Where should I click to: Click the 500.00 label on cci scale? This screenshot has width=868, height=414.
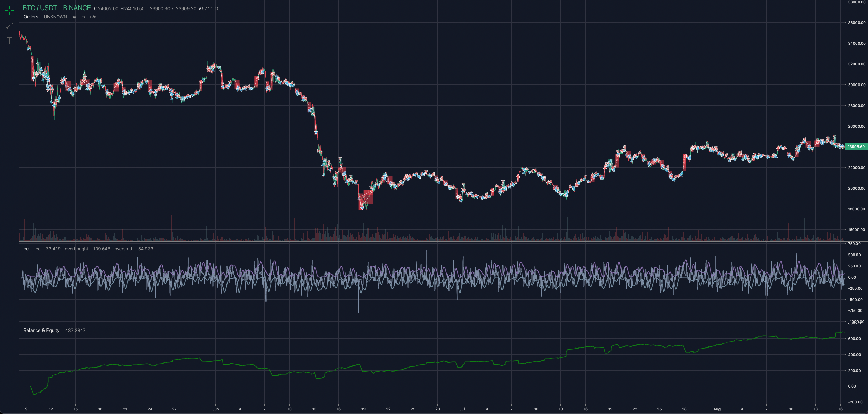pyautogui.click(x=854, y=255)
